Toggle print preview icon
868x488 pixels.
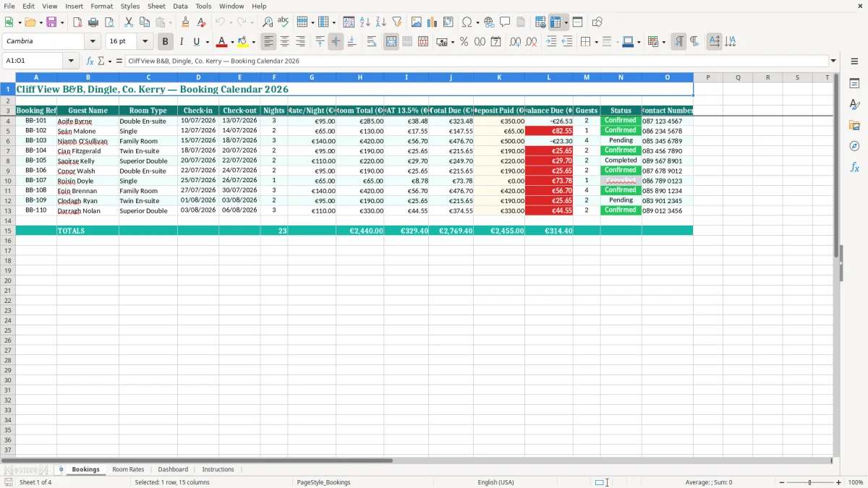click(x=109, y=22)
